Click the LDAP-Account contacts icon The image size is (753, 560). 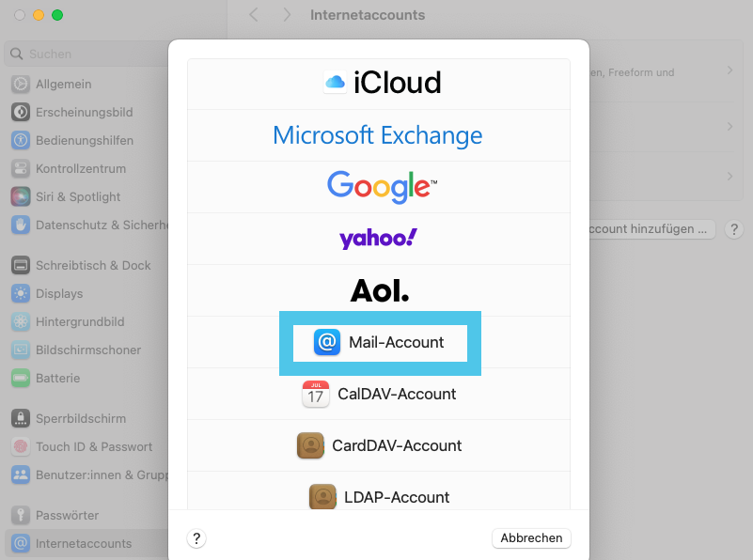coord(322,497)
